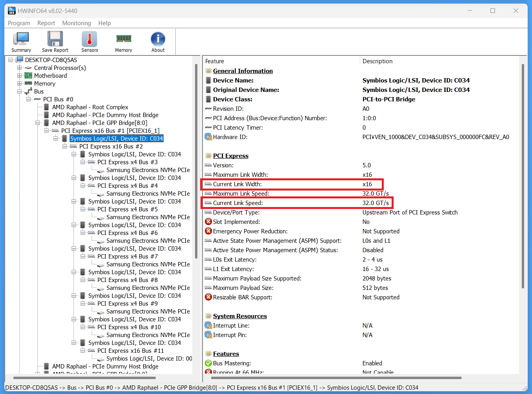Viewport: 532px width, 394px height.
Task: Click the General Information section icon
Action: pos(208,71)
